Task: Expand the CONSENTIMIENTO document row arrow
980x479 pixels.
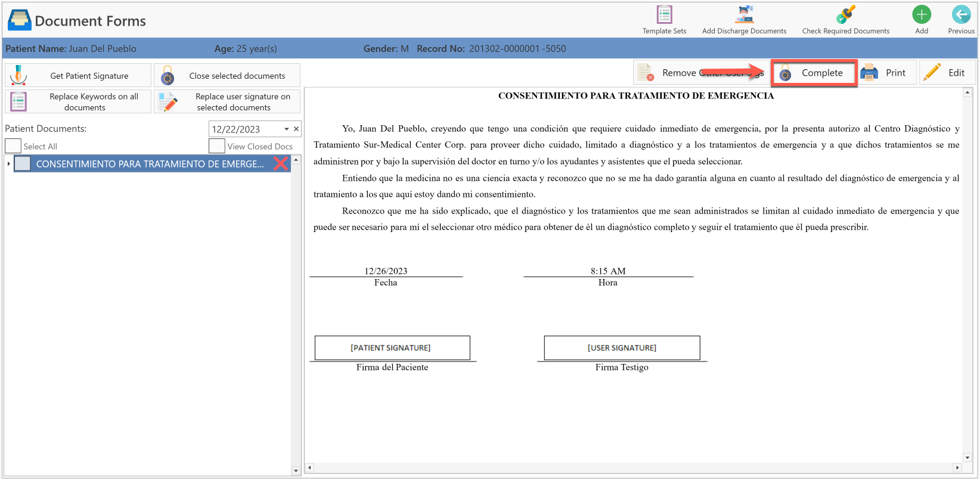Action: pos(8,163)
